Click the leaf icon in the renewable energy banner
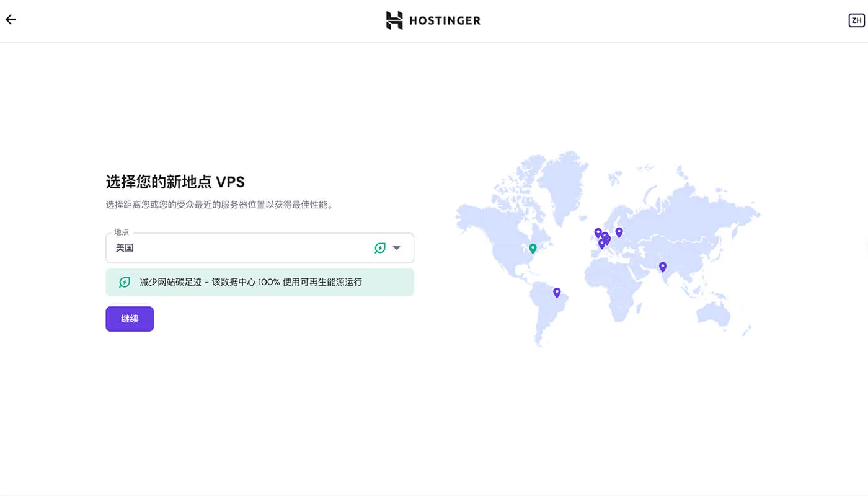The image size is (868, 496). click(x=123, y=282)
